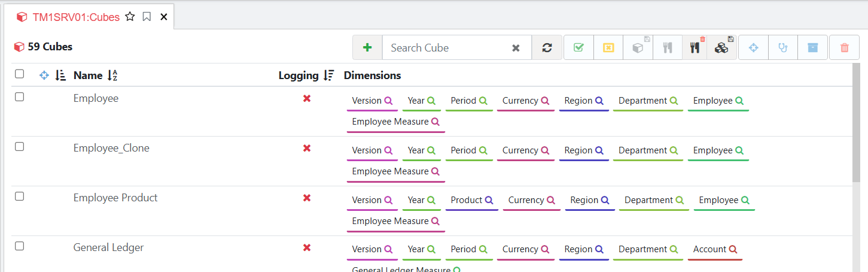The width and height of the screenshot is (868, 272).
Task: Click the star favorite icon on tab
Action: [130, 17]
